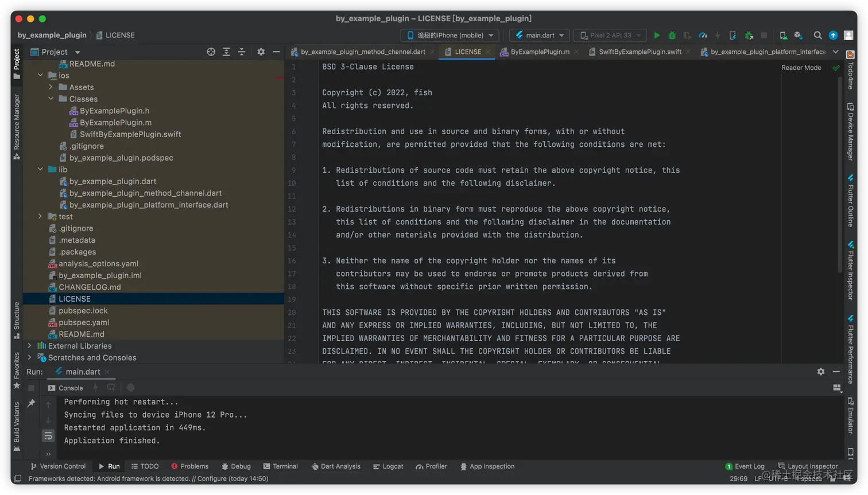This screenshot has width=868, height=495.
Task: Toggle the Build Variants side window
Action: tap(17, 427)
